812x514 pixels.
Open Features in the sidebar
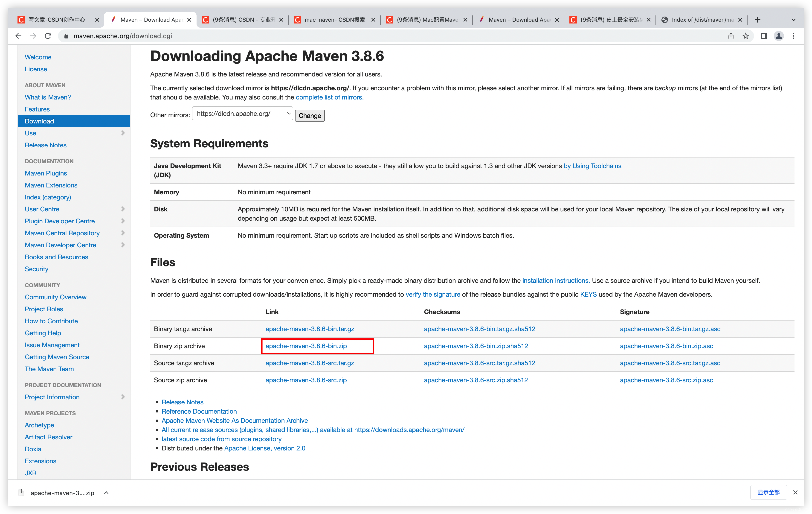[37, 109]
